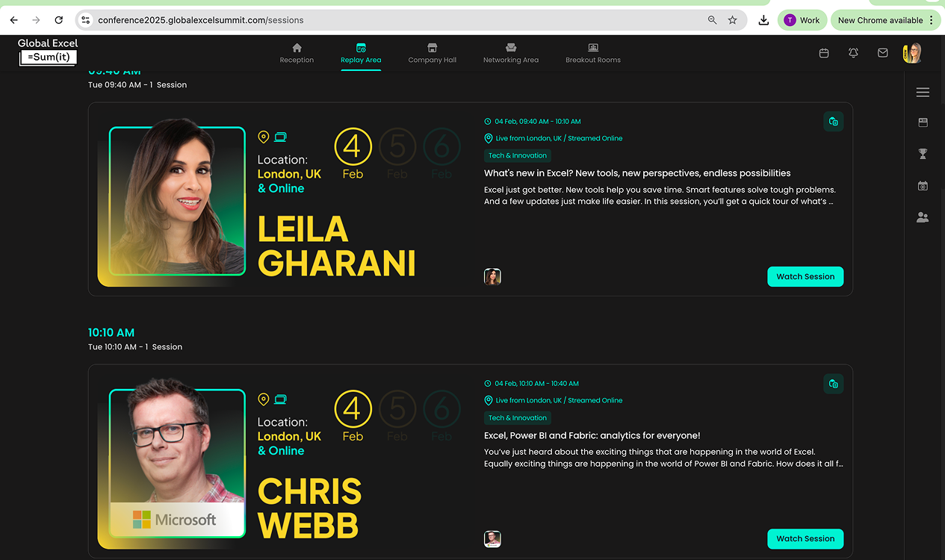
Task: Click "Tue 09:40 AM - 1 Session" text
Action: point(137,84)
